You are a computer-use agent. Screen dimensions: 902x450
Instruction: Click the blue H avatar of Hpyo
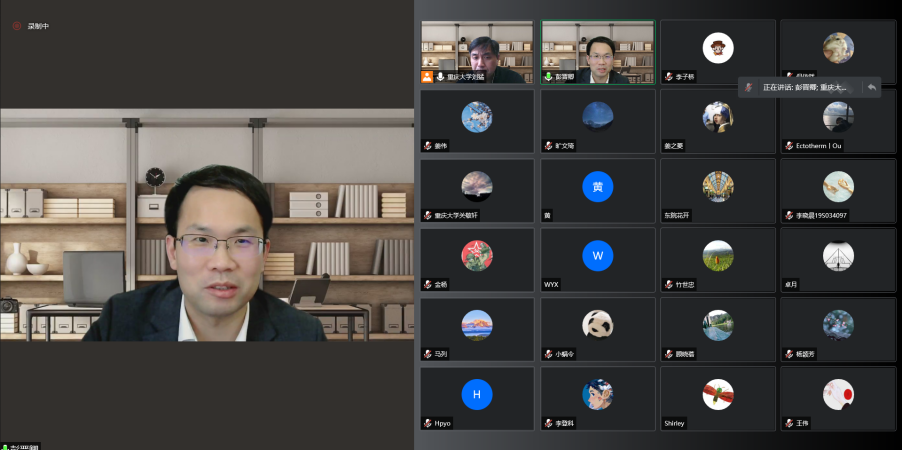[x=477, y=394]
